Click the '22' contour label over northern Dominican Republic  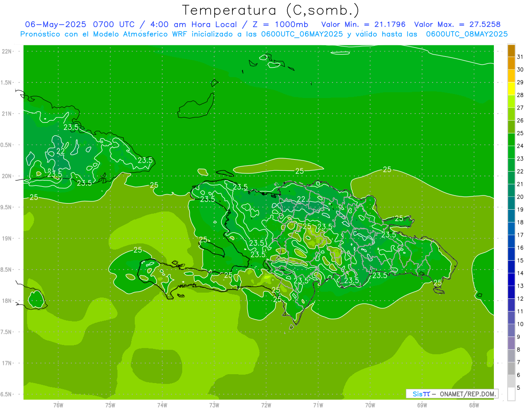click(x=301, y=200)
